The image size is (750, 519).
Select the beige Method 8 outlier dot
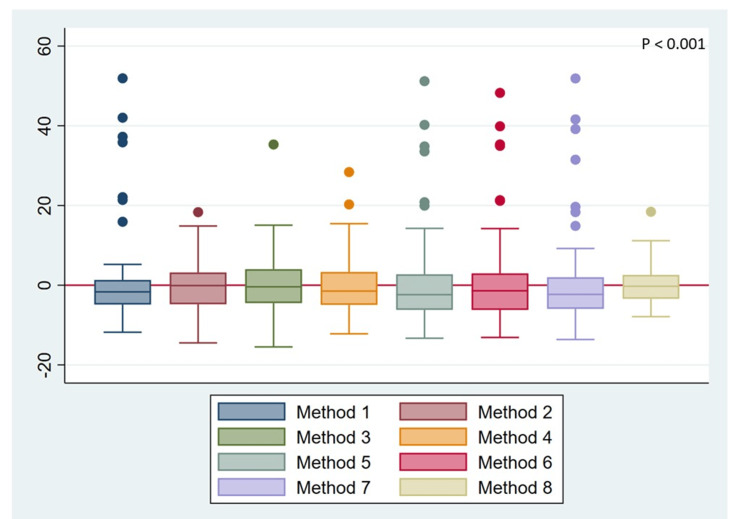(x=651, y=212)
